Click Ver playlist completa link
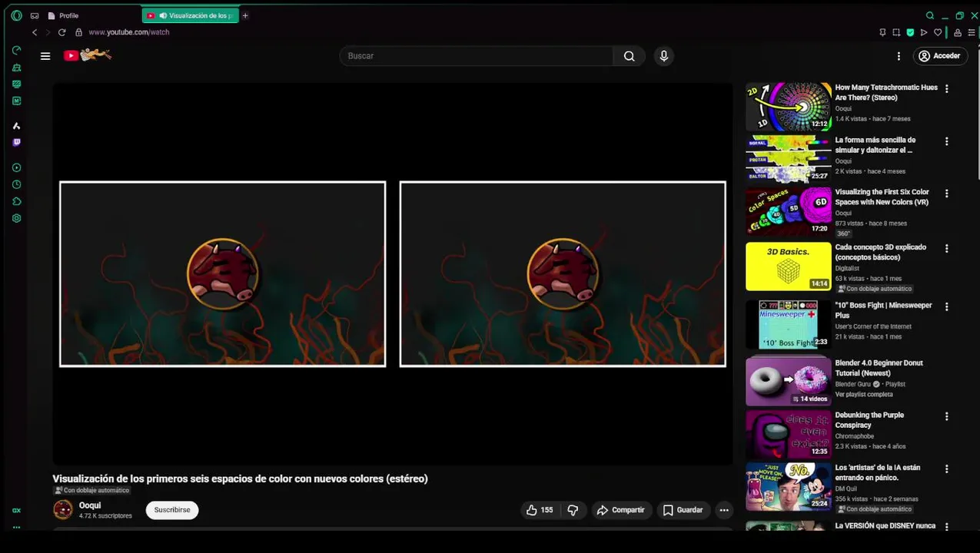Viewport: 980px width, 553px height. 864,394
